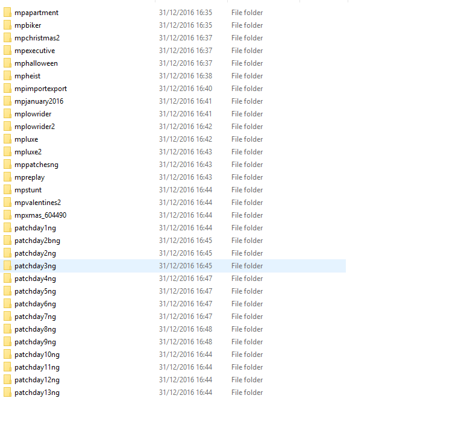Select the mpbiker folder name

pyautogui.click(x=28, y=25)
